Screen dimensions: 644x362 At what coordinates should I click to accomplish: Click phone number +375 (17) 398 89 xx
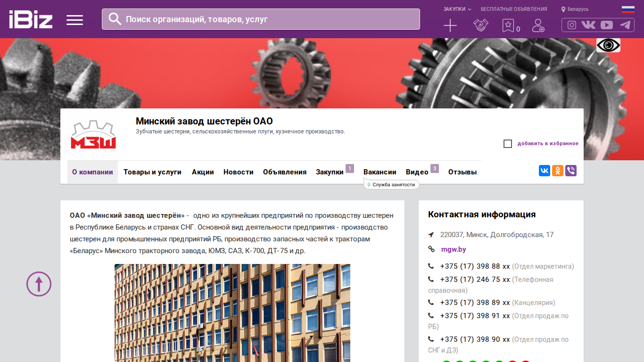pos(475,303)
